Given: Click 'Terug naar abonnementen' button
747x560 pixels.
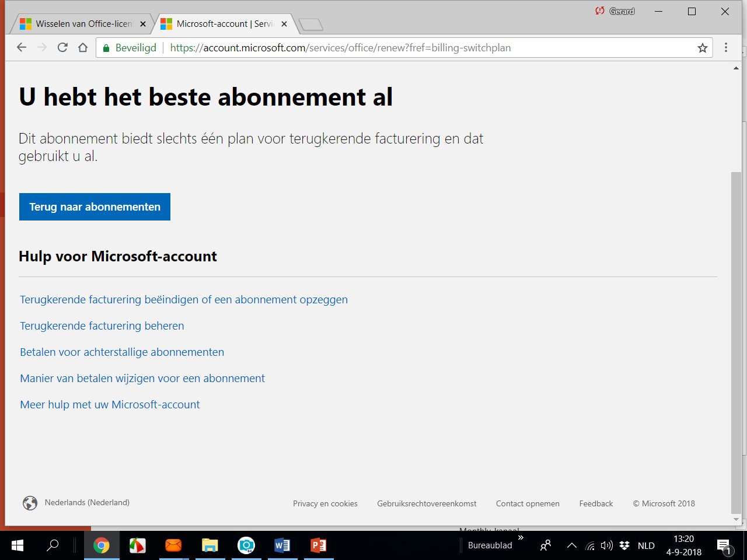Looking at the screenshot, I should [95, 207].
